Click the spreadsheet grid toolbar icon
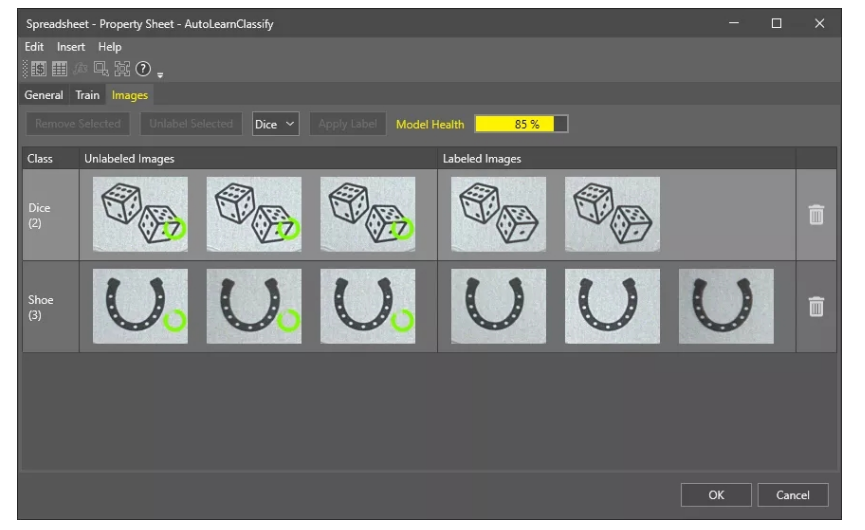 pyautogui.click(x=59, y=69)
